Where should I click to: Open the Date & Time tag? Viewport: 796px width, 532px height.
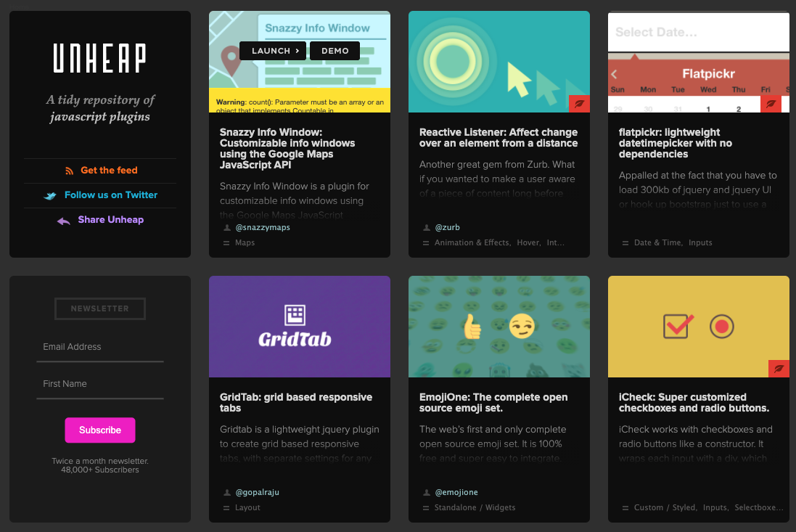point(657,242)
